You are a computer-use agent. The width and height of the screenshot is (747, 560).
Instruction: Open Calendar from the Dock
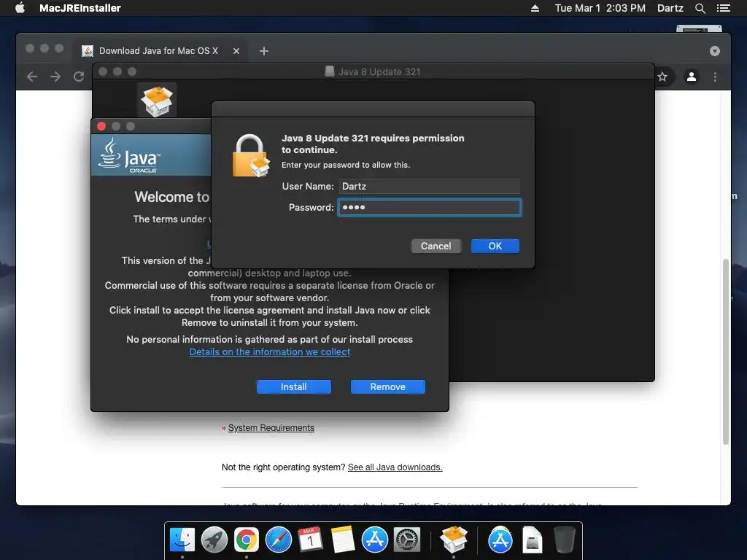pos(310,540)
